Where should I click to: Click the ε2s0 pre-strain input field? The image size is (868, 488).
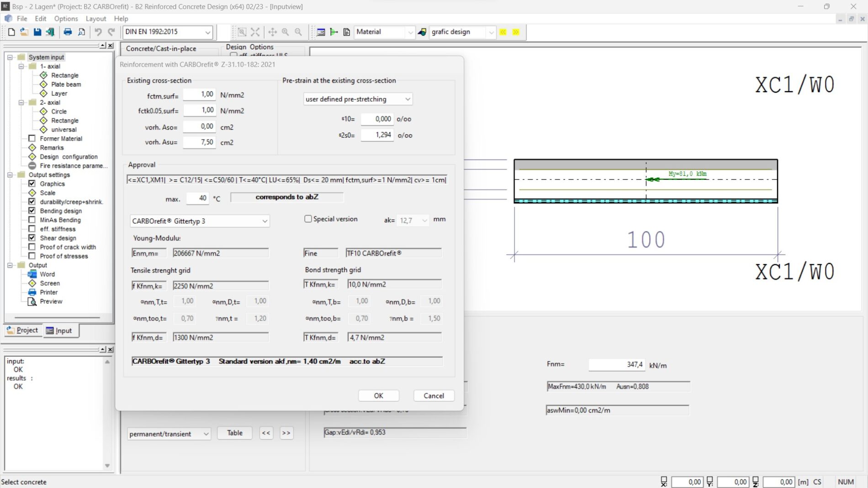[377, 135]
